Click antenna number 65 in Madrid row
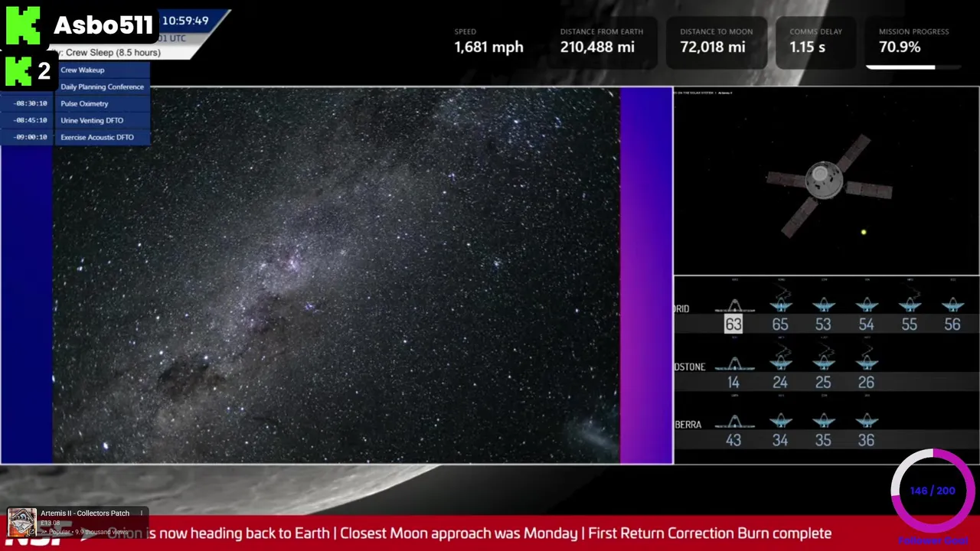980x551 pixels. click(780, 324)
